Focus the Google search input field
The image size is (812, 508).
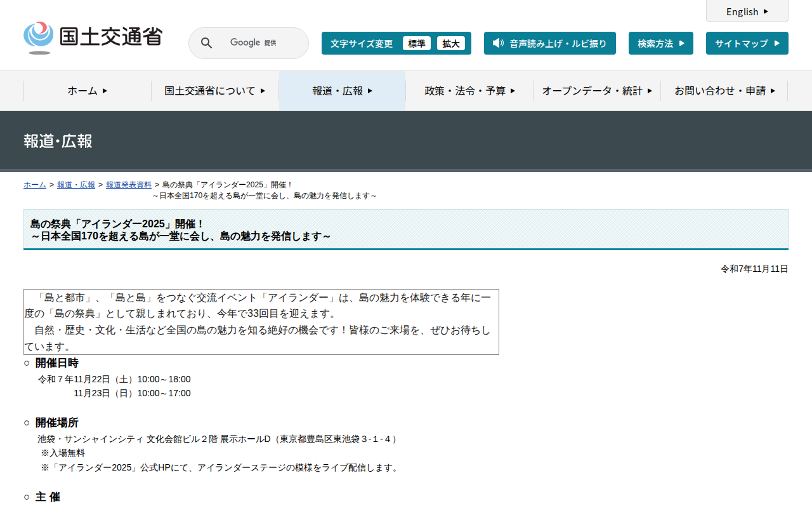(x=249, y=43)
